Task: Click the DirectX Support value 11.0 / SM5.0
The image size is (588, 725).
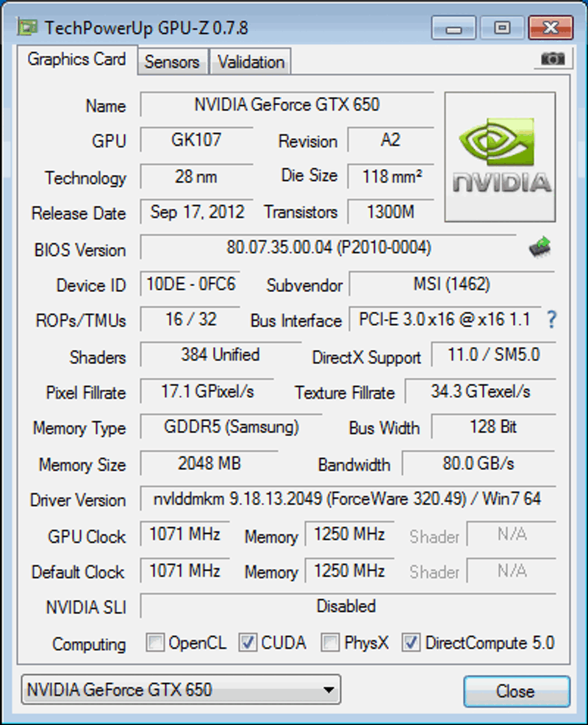Action: click(493, 354)
